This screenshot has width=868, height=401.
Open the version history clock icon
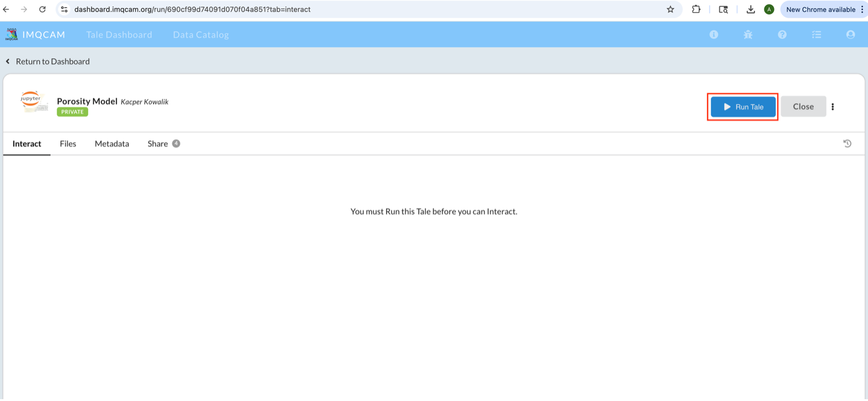847,144
